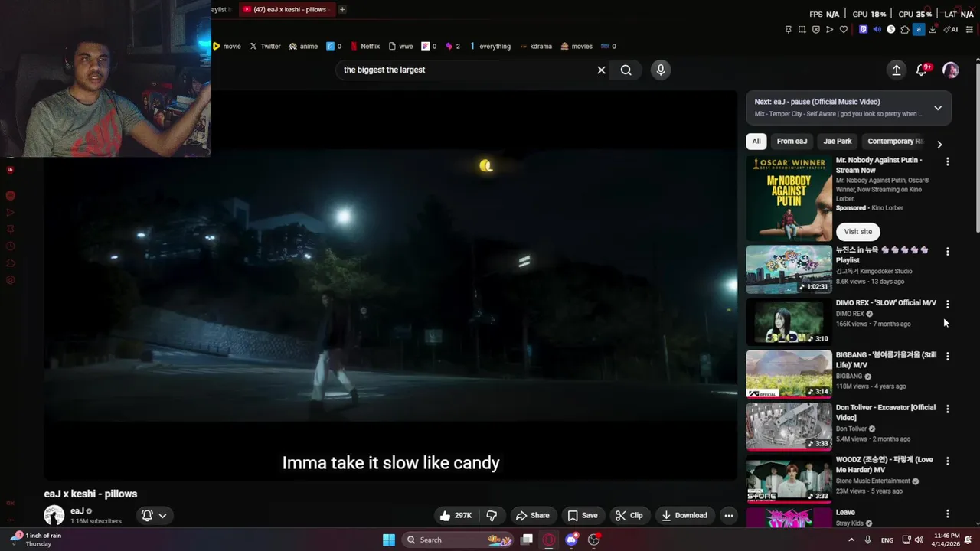Image resolution: width=980 pixels, height=551 pixels.
Task: Select the 'eaJ x keshi - pillows' browser tab
Action: [287, 9]
